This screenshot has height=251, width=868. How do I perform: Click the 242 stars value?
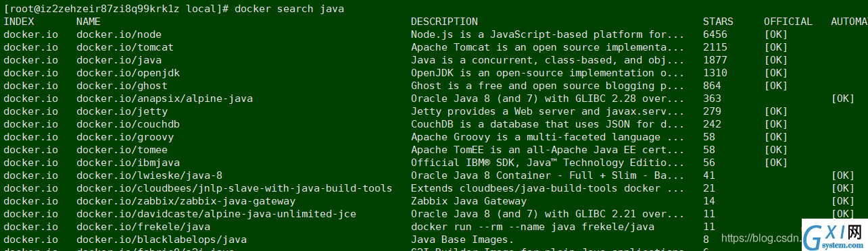[x=712, y=124]
